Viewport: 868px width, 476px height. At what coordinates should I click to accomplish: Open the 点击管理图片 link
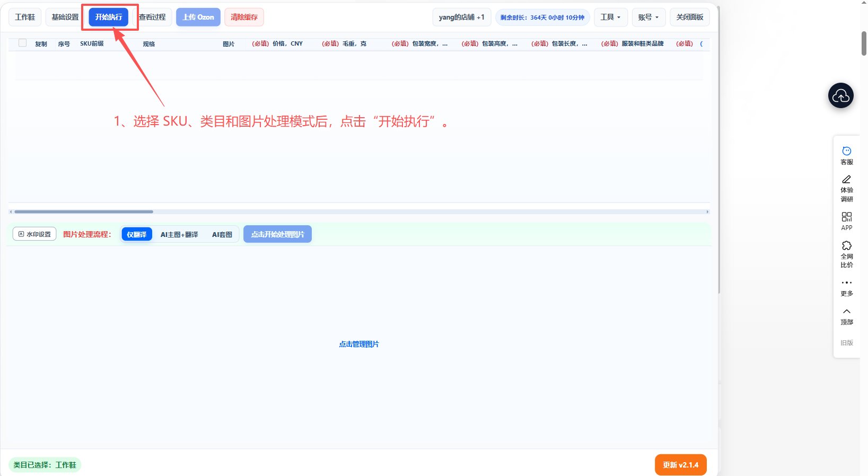[359, 344]
